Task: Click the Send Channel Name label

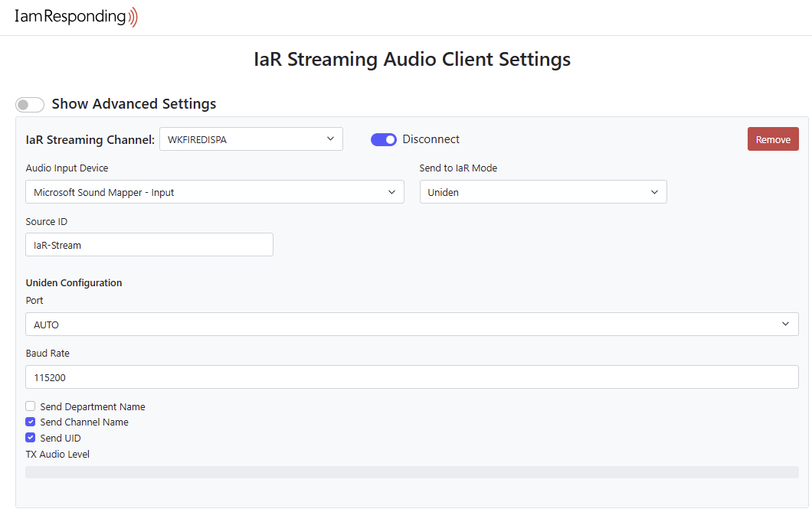Action: (84, 422)
